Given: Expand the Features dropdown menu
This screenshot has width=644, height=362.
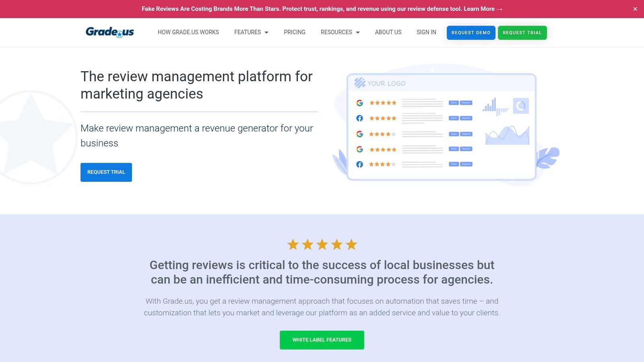Looking at the screenshot, I should [x=251, y=32].
